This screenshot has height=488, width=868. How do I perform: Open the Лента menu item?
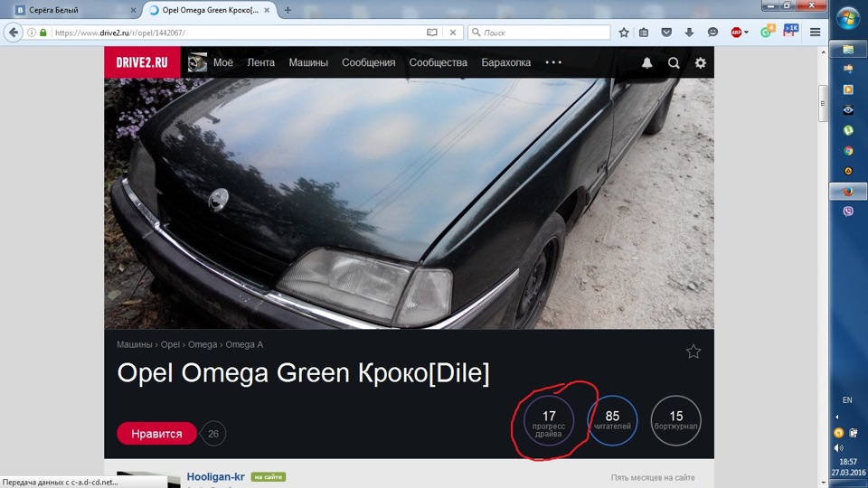pos(260,62)
